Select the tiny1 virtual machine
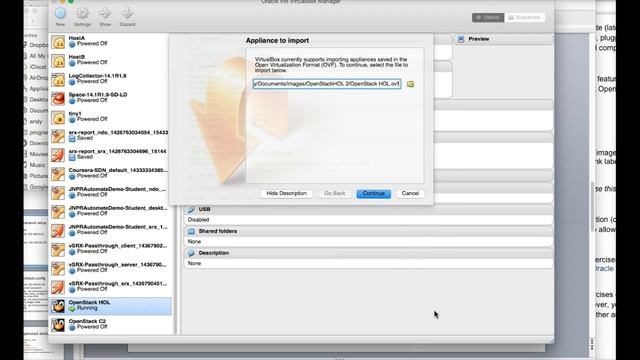This screenshot has height=360, width=640. point(110,118)
